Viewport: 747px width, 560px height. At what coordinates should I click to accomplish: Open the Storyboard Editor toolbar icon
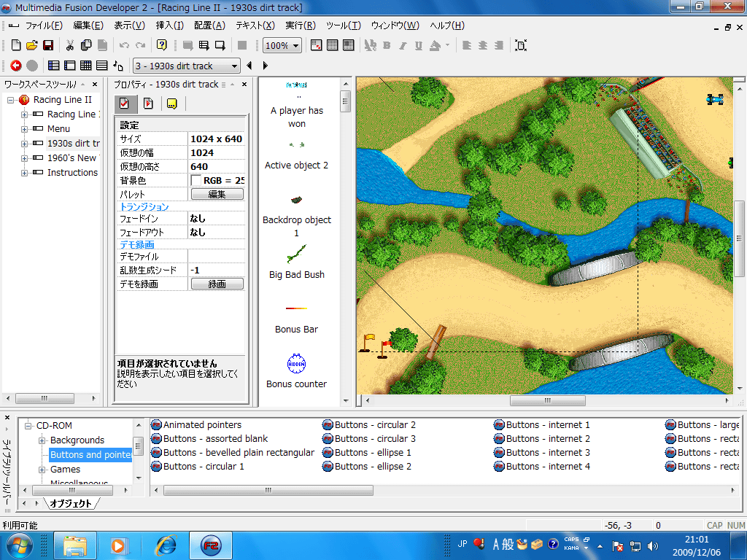pos(54,66)
